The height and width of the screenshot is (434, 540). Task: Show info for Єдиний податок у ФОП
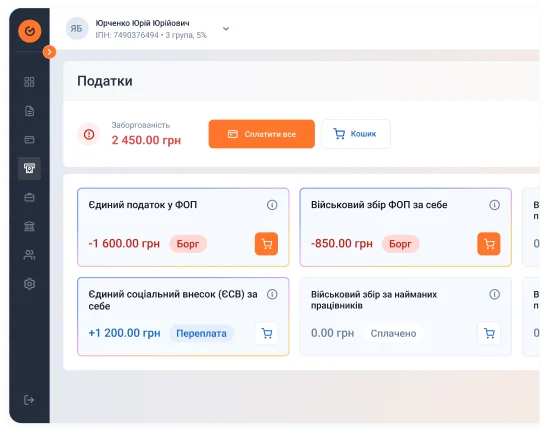tap(272, 205)
